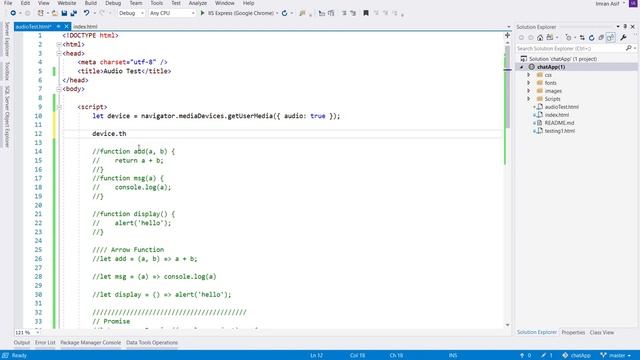Collapse the script block at line 9

point(59,107)
